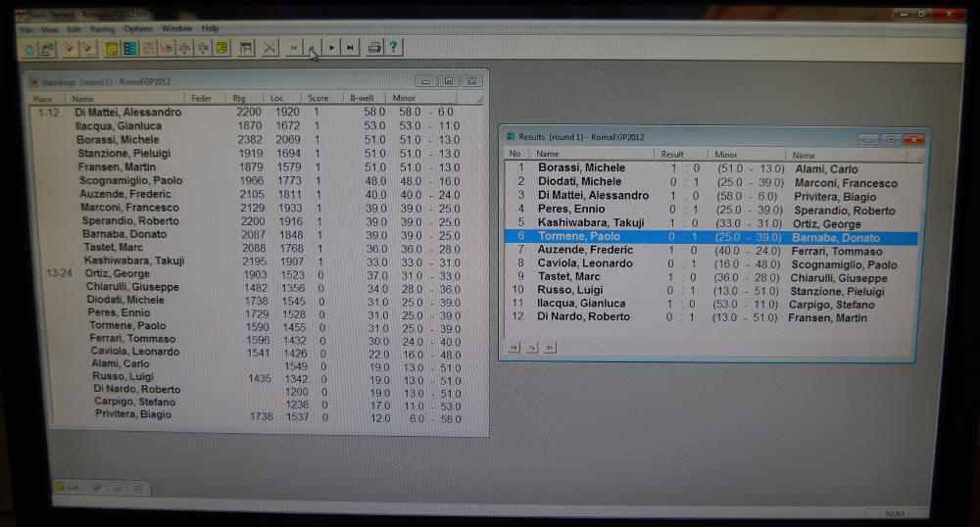
Task: Select pairing 7 Auzende, Frederic in Results
Action: click(711, 251)
